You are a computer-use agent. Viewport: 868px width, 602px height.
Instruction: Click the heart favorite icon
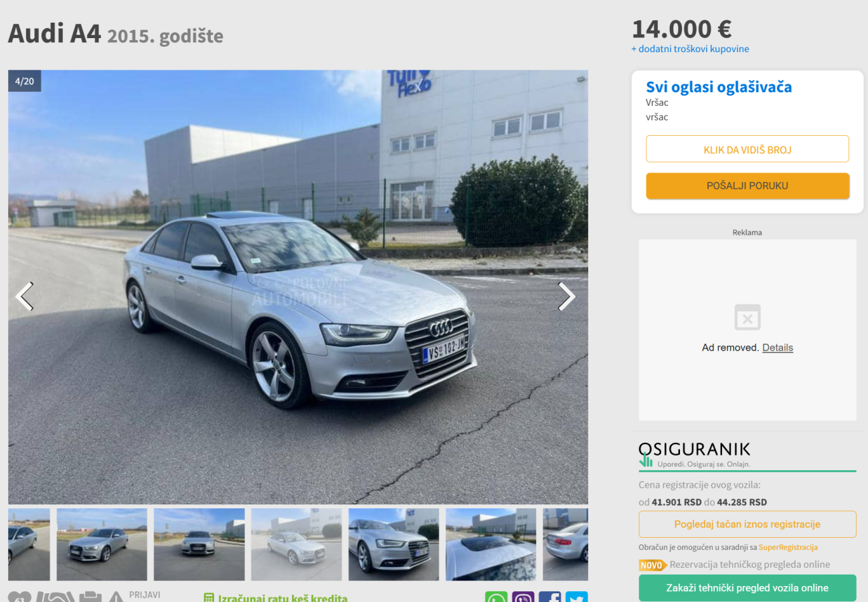(19, 597)
